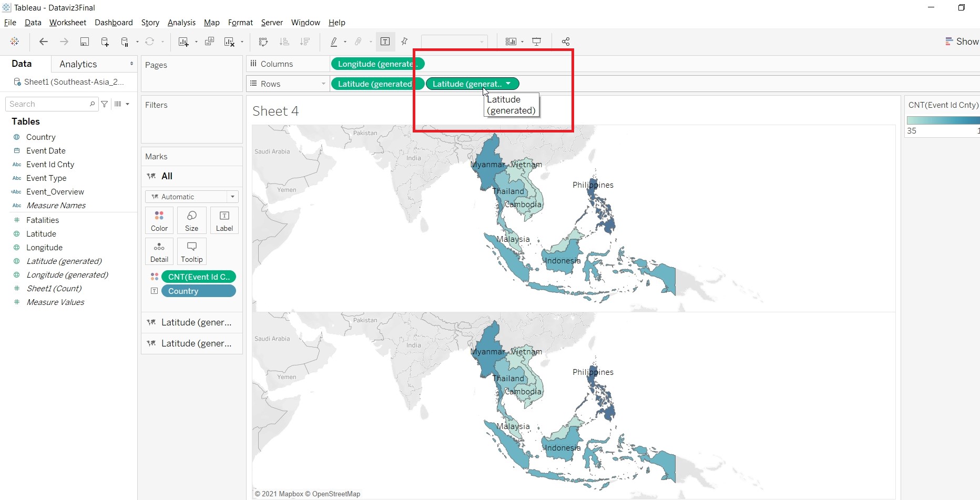
Task: Click the Presentation mode icon
Action: tap(536, 42)
